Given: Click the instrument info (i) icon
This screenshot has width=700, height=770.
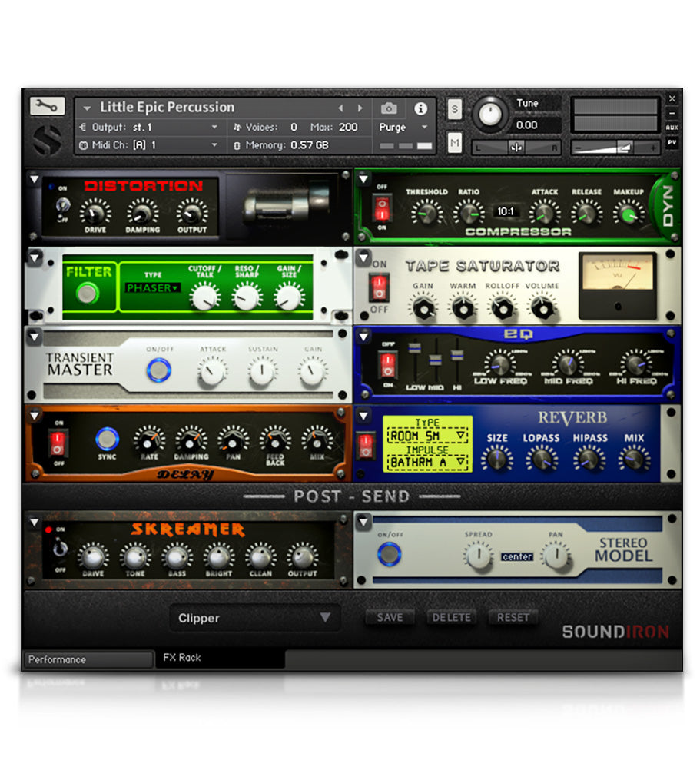Looking at the screenshot, I should [x=420, y=108].
